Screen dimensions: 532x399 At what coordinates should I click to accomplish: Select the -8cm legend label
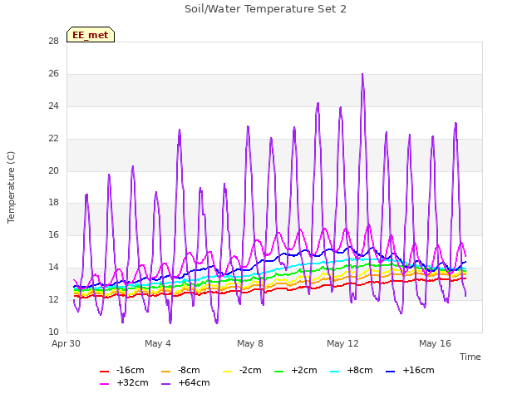189,370
